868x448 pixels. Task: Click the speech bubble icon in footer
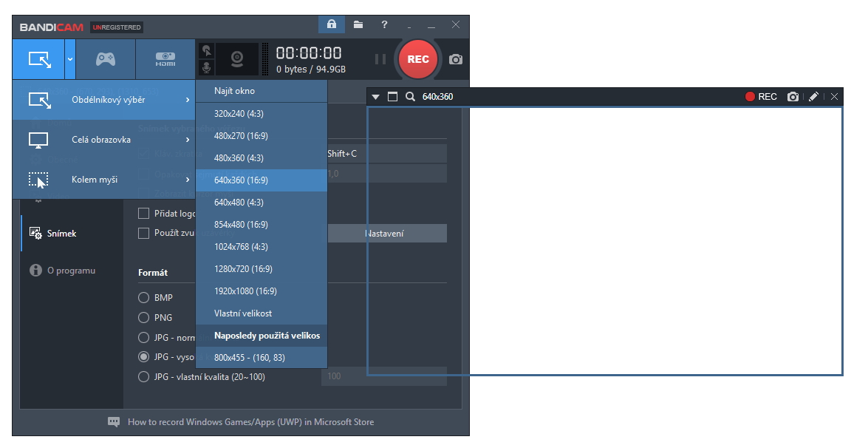click(x=114, y=422)
